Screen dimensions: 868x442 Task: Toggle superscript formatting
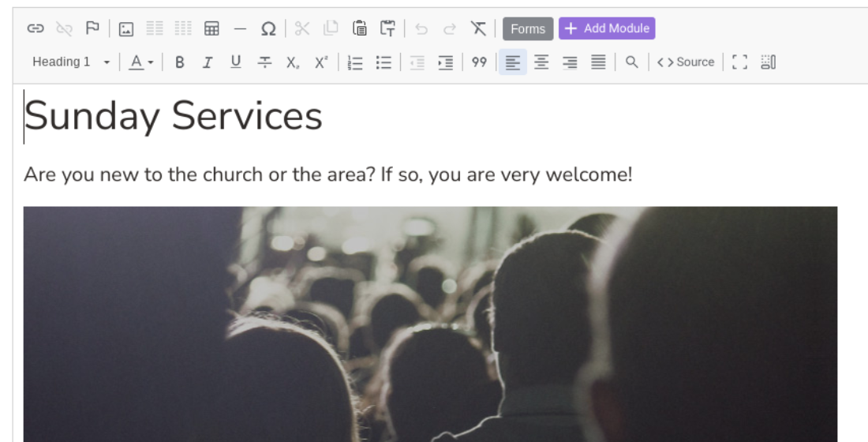click(x=322, y=62)
